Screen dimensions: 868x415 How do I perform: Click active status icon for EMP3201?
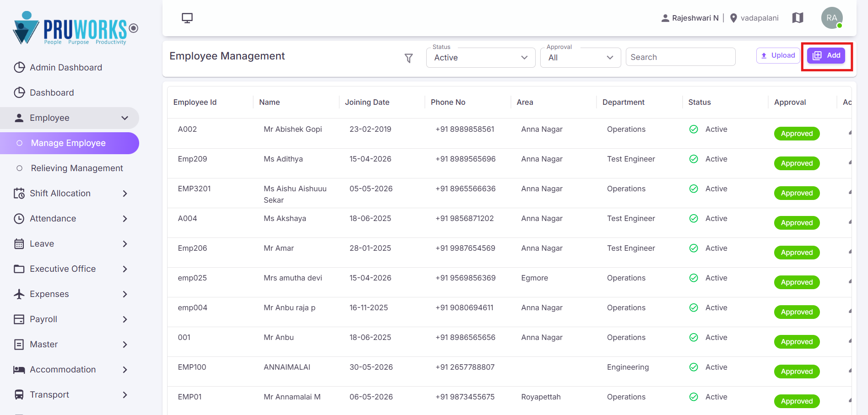694,189
